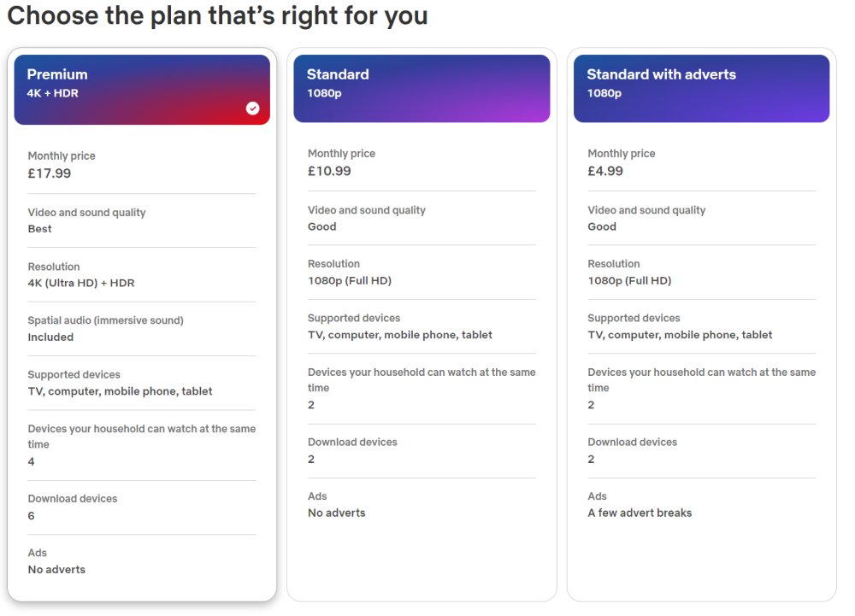Screen dimensions: 855x616
Task: Click the Standard with adverts title text
Action: click(x=662, y=74)
